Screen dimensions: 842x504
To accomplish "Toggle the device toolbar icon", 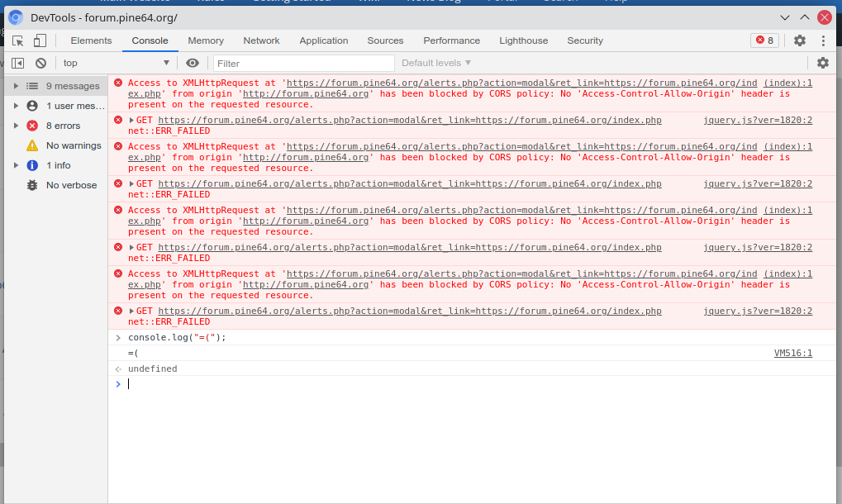I will pos(40,40).
